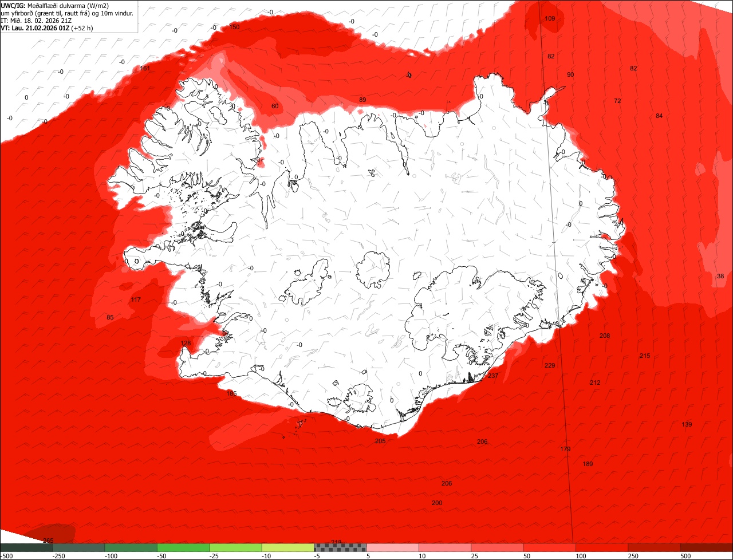Choose the -10 to -5 yellow-green legend band
The width and height of the screenshot is (733, 560).
coord(288,547)
